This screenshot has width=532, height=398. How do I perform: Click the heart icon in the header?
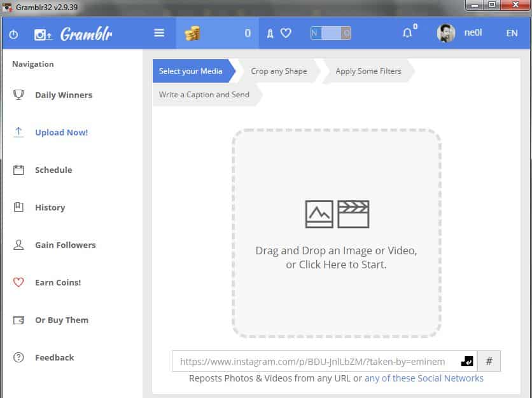(x=286, y=33)
